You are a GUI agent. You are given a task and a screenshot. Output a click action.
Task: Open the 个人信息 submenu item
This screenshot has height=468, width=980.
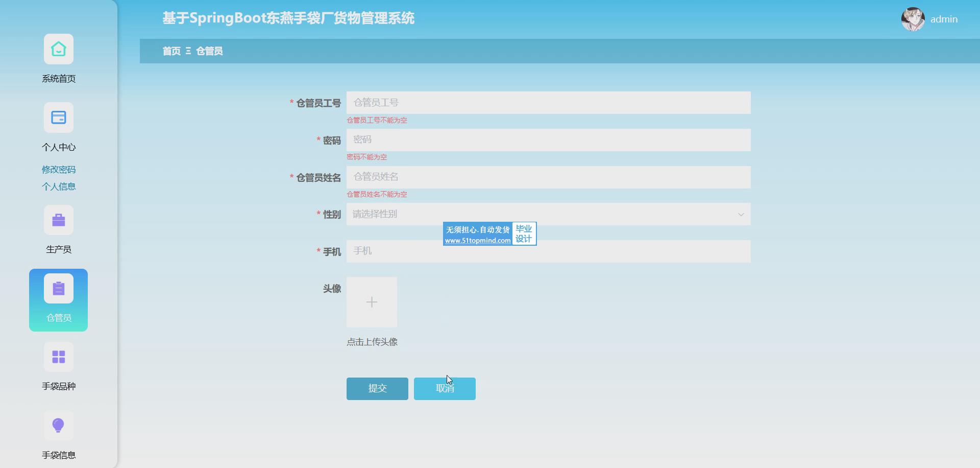pos(59,186)
